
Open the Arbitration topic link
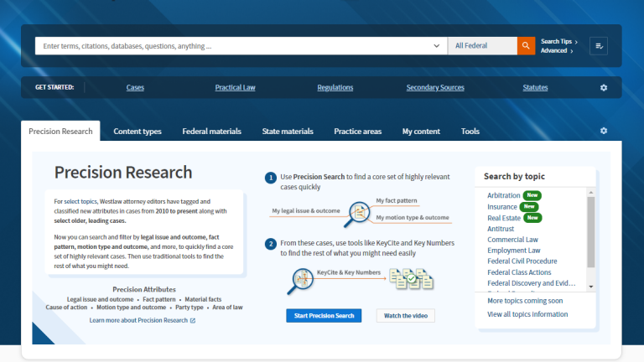pos(502,195)
